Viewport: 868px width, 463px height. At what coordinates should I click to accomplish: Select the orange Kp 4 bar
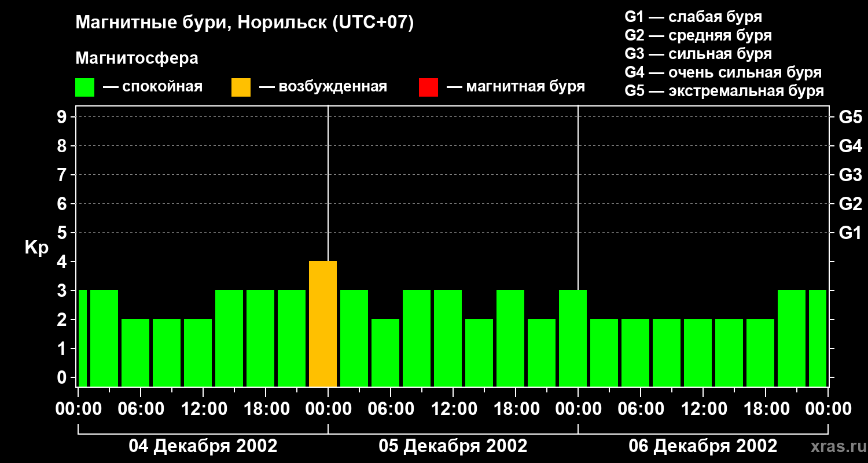[323, 324]
